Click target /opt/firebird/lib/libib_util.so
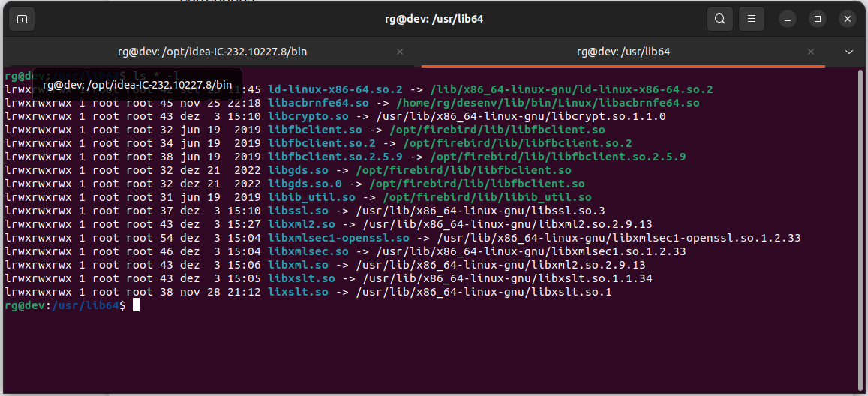 tap(487, 197)
